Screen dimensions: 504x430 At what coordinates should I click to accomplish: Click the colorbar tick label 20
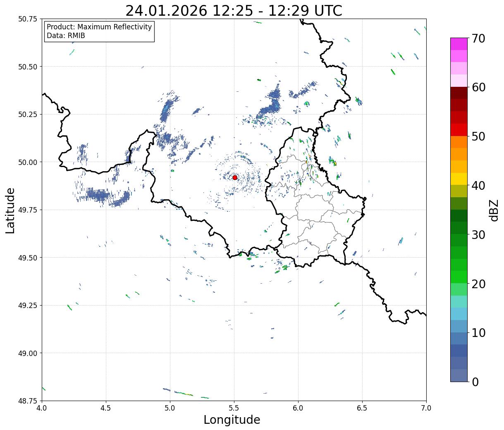pos(478,284)
